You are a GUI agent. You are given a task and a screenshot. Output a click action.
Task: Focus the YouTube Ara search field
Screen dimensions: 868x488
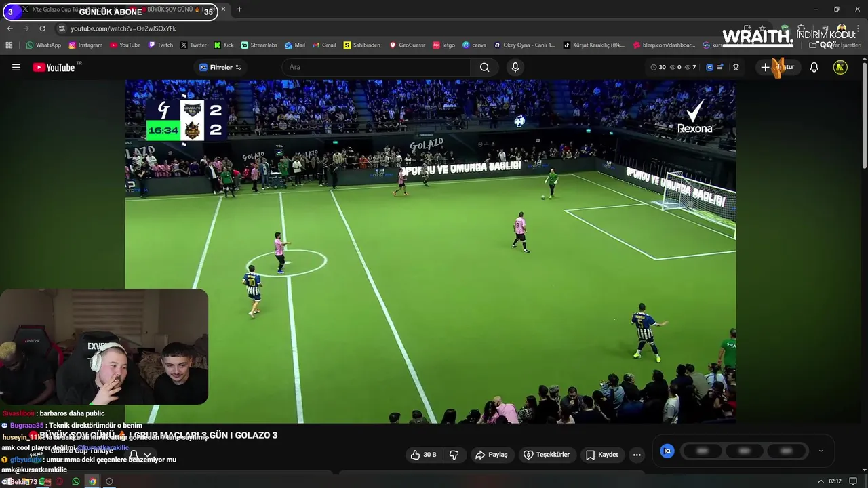[x=376, y=67]
